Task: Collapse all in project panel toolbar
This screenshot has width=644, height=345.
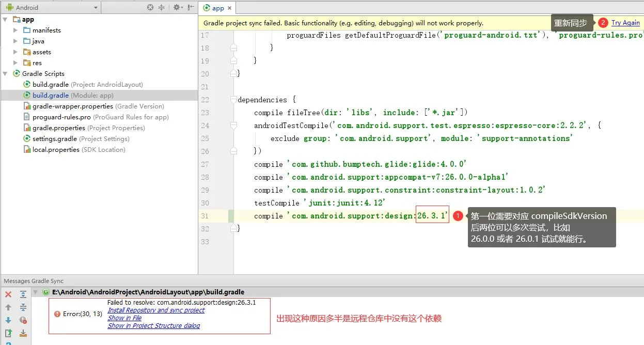Action: click(161, 7)
